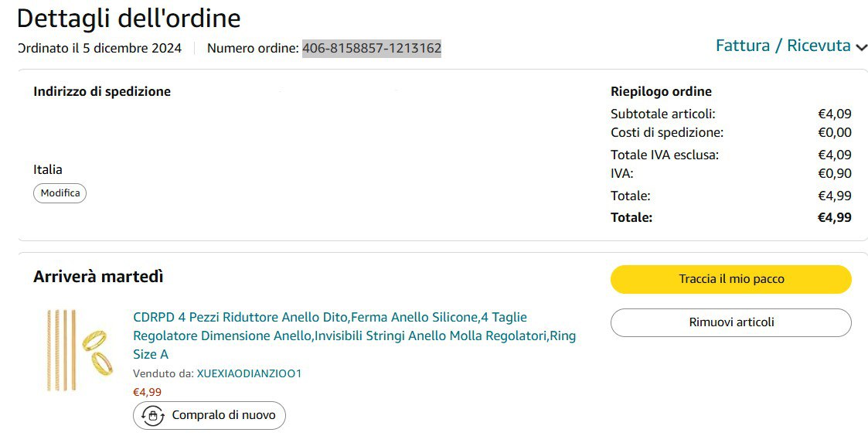Image resolution: width=868 pixels, height=436 pixels.
Task: Click the IVA amount €0,90
Action: coord(835,173)
